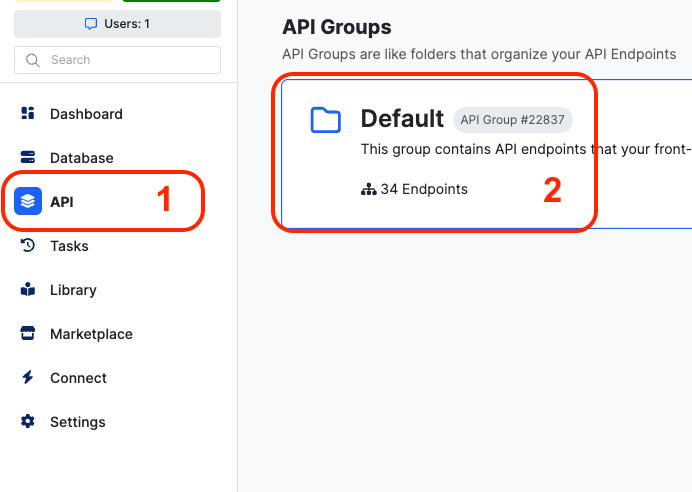This screenshot has width=692, height=492.
Task: Click the Tasks clock icon
Action: coord(28,246)
